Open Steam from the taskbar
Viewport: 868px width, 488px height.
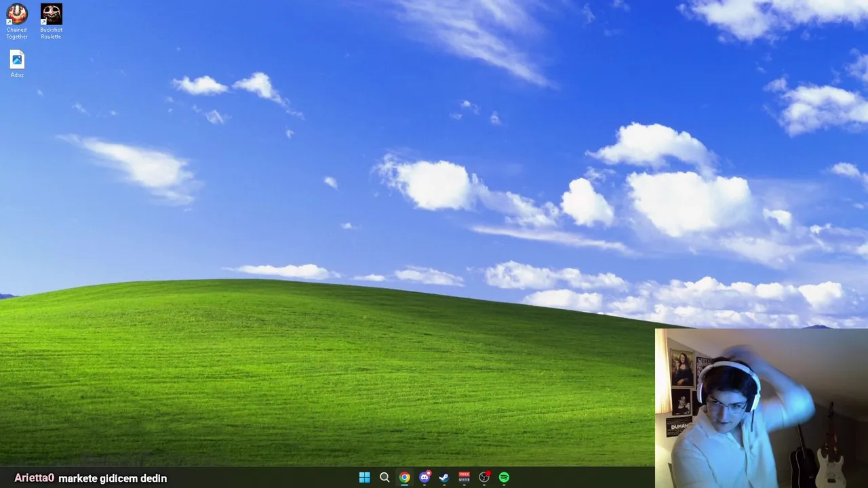pos(444,478)
